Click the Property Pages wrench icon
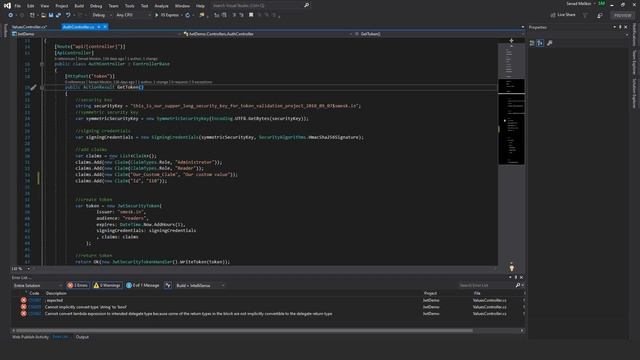The height and width of the screenshot is (360, 640). coord(549,43)
